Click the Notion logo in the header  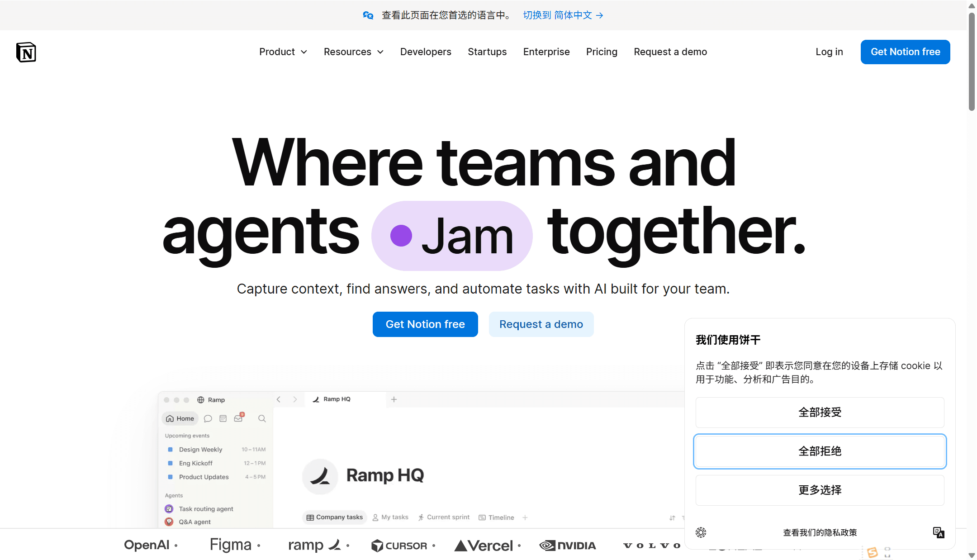pyautogui.click(x=26, y=52)
